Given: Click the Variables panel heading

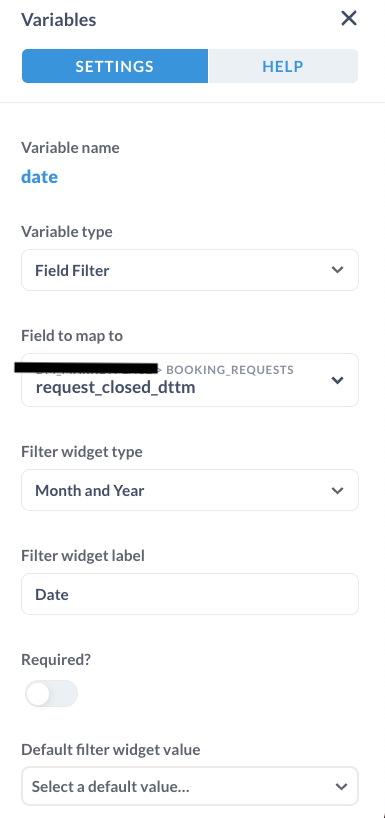Looking at the screenshot, I should (58, 20).
